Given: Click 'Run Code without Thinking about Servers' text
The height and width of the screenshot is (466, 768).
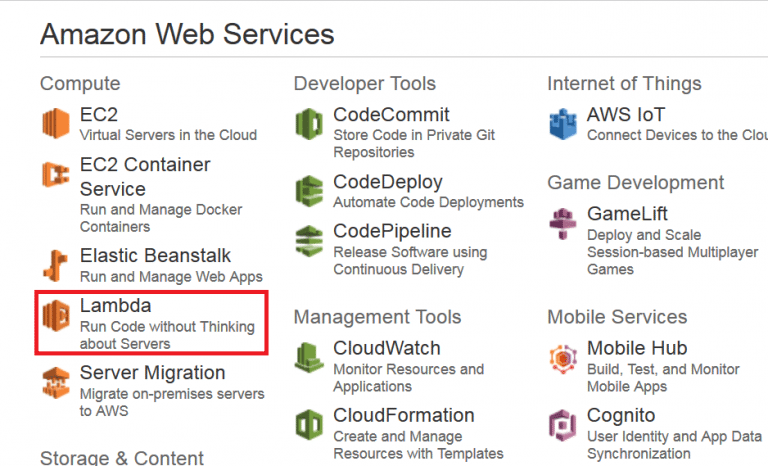Looking at the screenshot, I should click(168, 335).
